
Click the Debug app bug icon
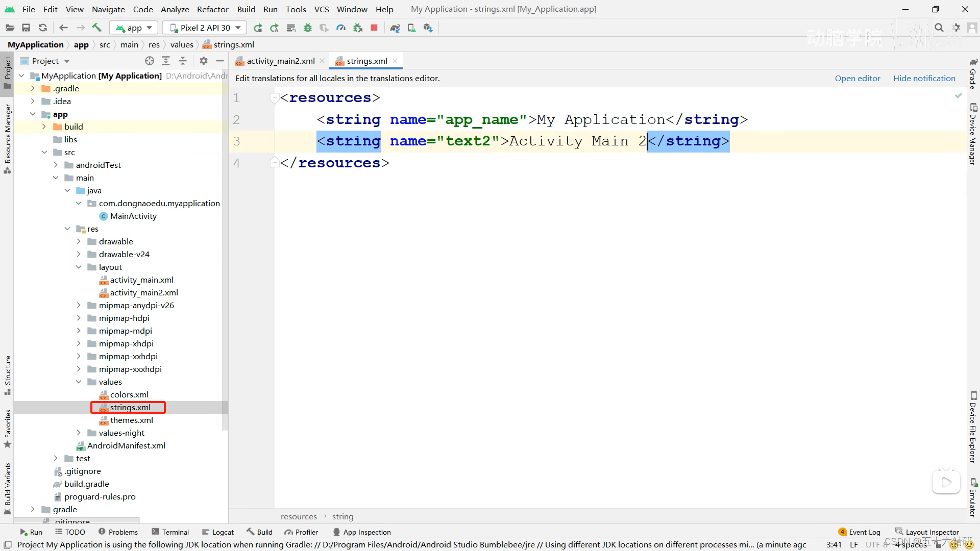(x=308, y=28)
